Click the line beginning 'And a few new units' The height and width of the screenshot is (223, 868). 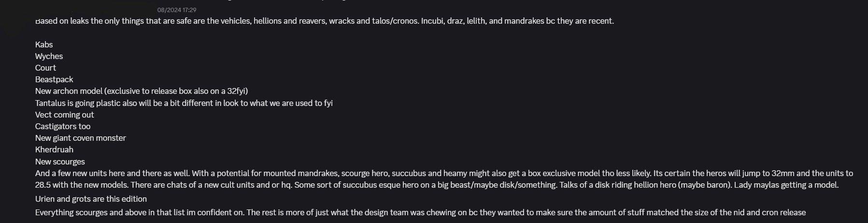coord(444,173)
